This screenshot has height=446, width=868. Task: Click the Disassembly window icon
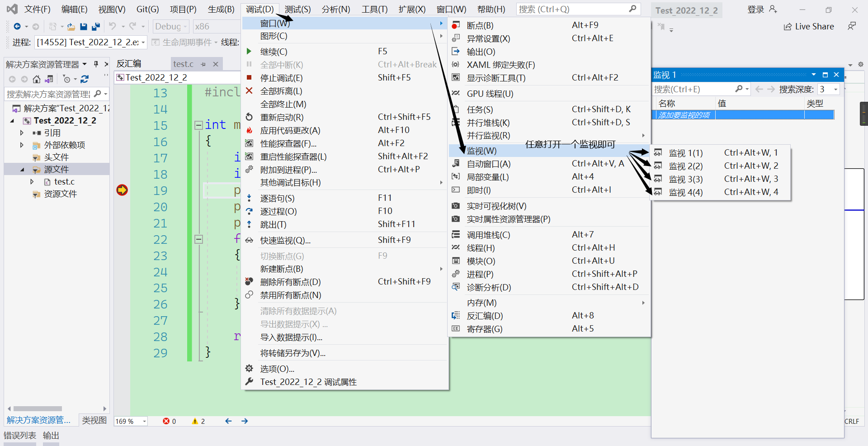click(456, 316)
